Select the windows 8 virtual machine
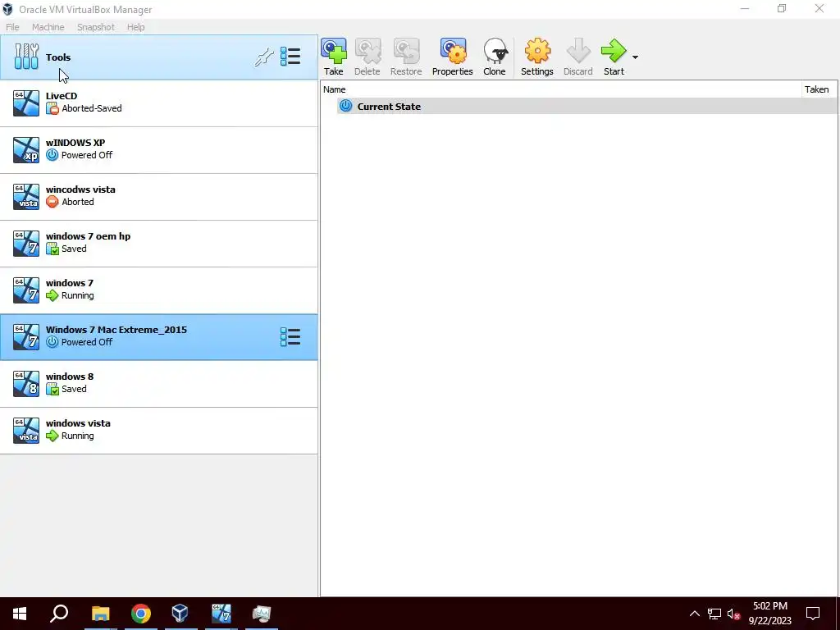This screenshot has height=630, width=840. tap(158, 384)
